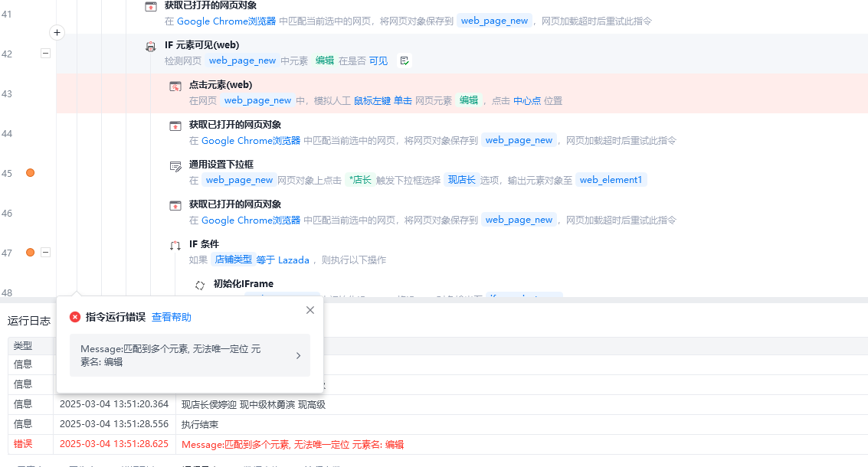This screenshot has width=868, height=467.
Task: Click the IF 条件 step icon
Action: tap(175, 246)
